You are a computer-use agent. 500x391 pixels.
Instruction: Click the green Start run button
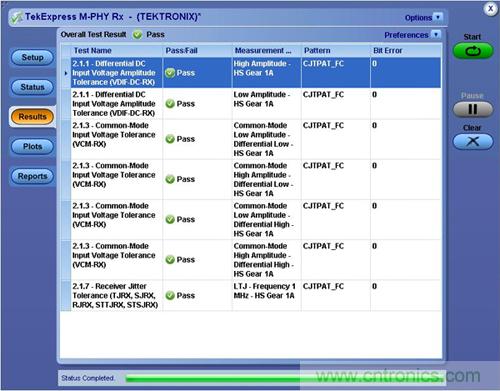point(473,51)
